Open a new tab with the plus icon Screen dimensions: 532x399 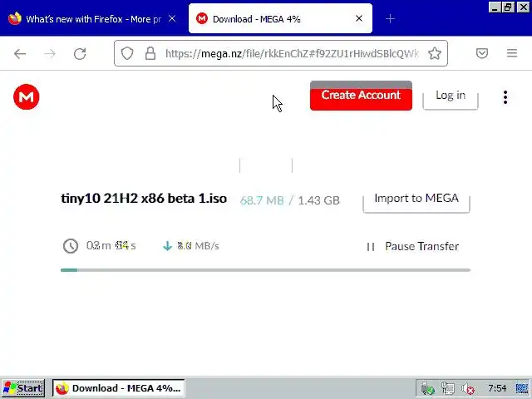tap(390, 18)
